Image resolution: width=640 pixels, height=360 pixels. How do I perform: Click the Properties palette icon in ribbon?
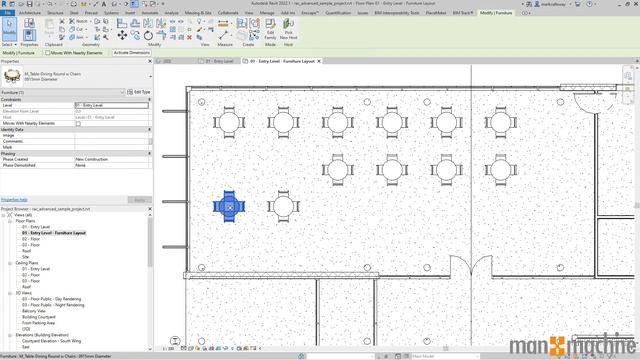coord(29,36)
